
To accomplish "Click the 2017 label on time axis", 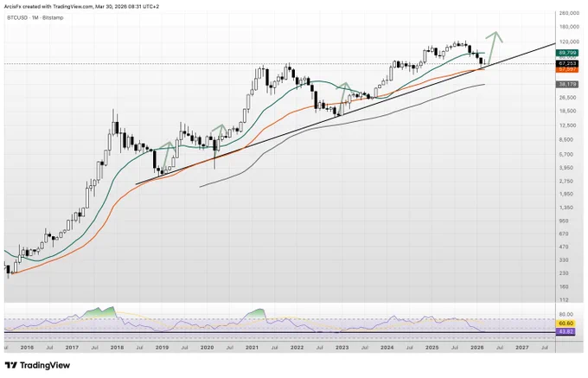I will tap(72, 348).
